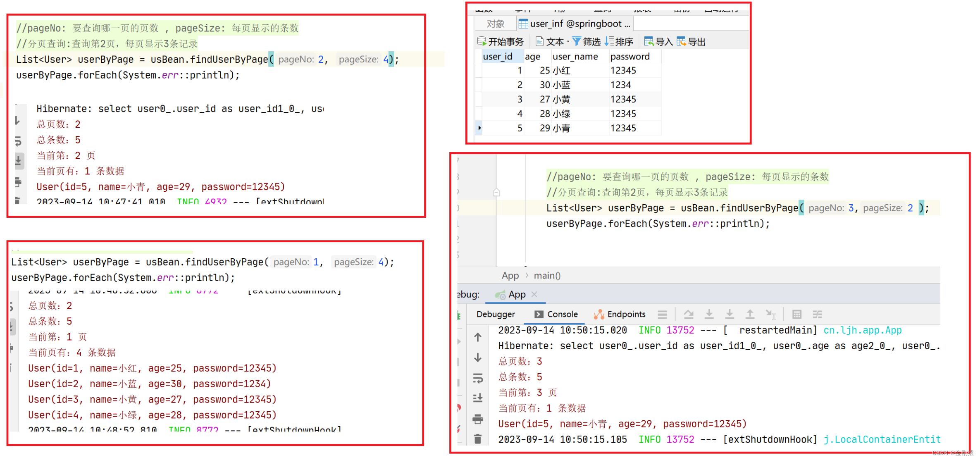Viewport: 980px width, 460px height.
Task: Select the 小黄 user_name cell
Action: pos(579,100)
